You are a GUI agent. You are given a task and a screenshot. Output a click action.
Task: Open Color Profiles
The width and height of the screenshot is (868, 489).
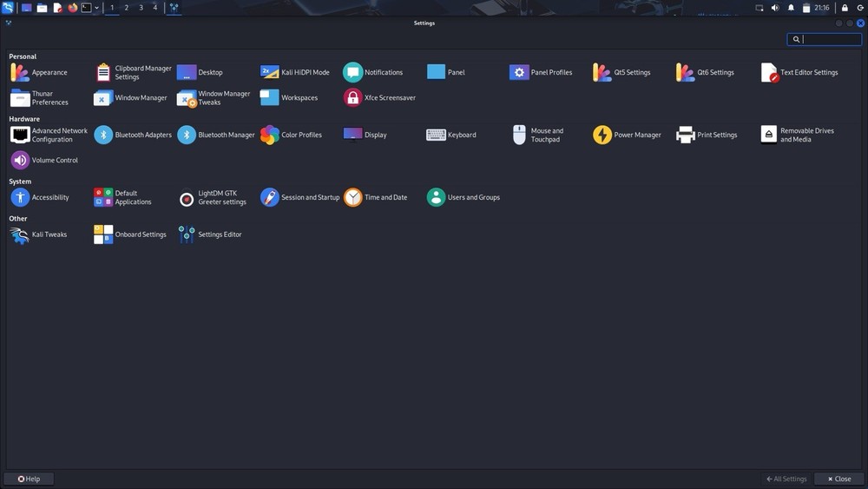(291, 135)
